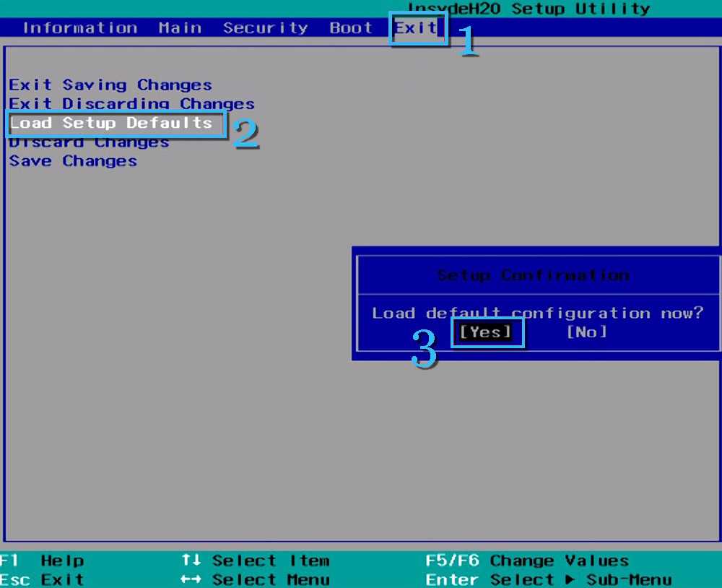This screenshot has height=588, width=722.
Task: Switch to the Main tab
Action: [x=180, y=28]
